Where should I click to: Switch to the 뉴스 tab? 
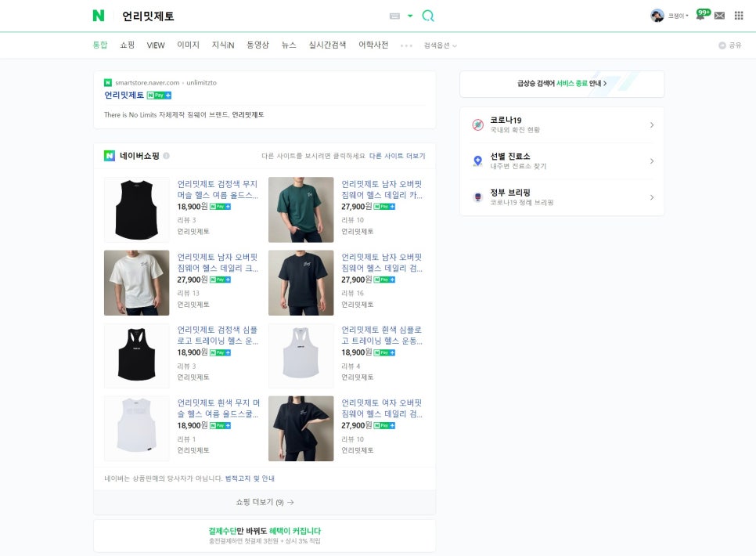pos(288,45)
